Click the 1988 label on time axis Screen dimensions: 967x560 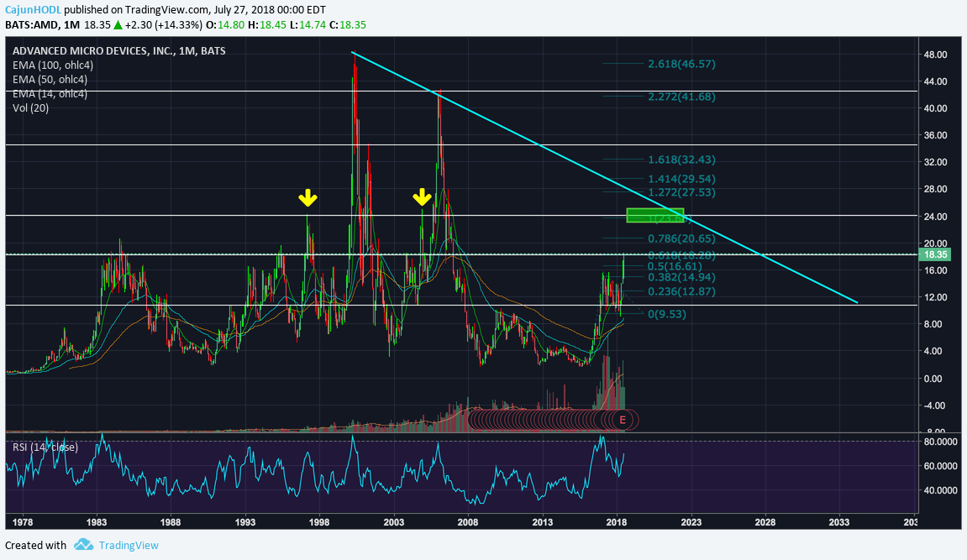(x=171, y=522)
